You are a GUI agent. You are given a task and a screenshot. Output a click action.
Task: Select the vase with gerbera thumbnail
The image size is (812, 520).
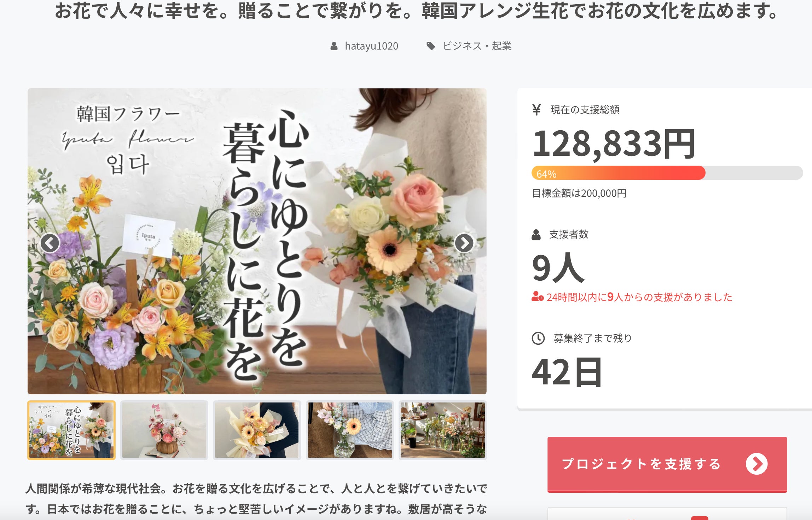click(x=350, y=430)
